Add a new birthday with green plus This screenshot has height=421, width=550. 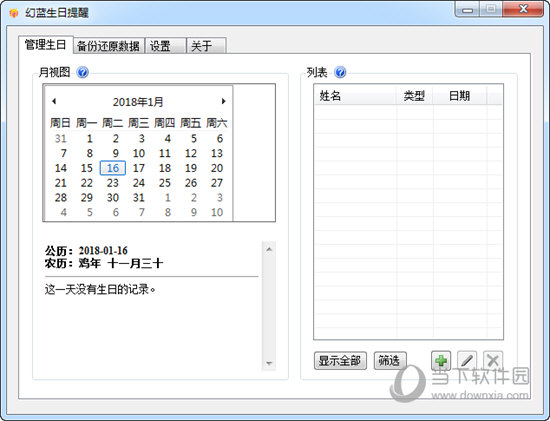[x=441, y=360]
